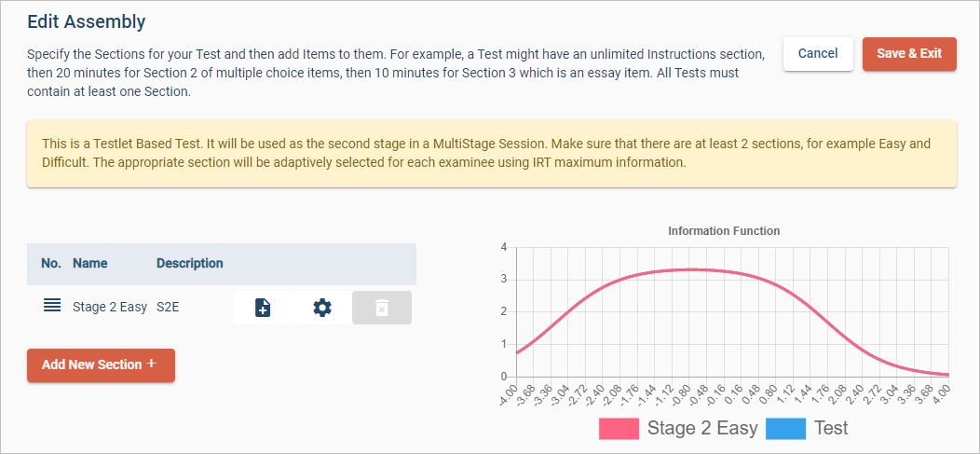Screen dimensions: 980x454
Task: Click the Edit Assembly heading
Action: pyautogui.click(x=87, y=21)
